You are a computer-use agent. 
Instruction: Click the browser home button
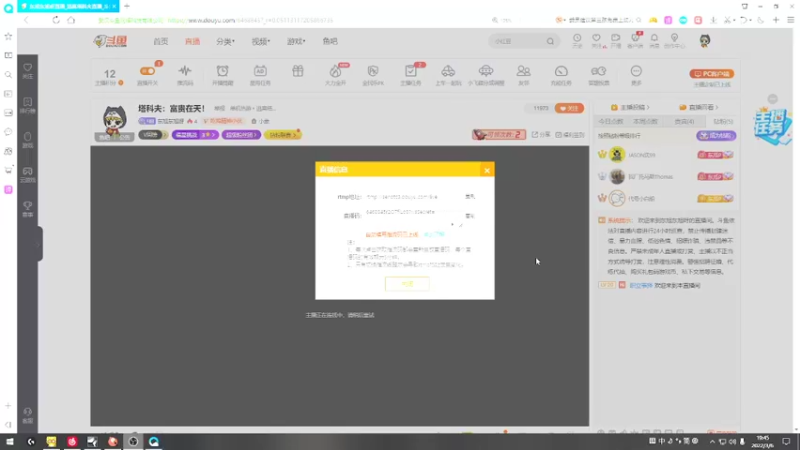click(71, 20)
